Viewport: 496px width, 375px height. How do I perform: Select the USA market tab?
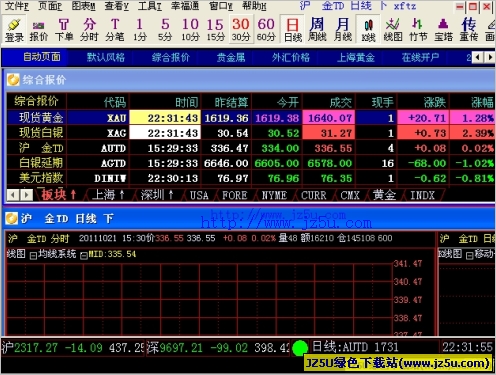click(199, 195)
